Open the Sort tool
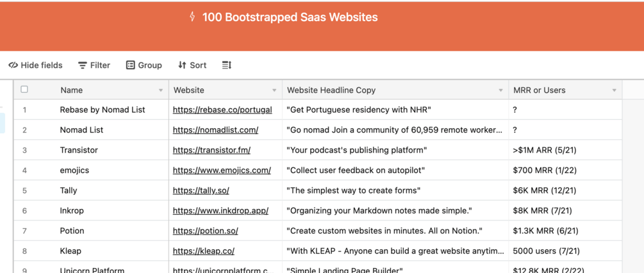This screenshot has height=273, width=644. [192, 65]
